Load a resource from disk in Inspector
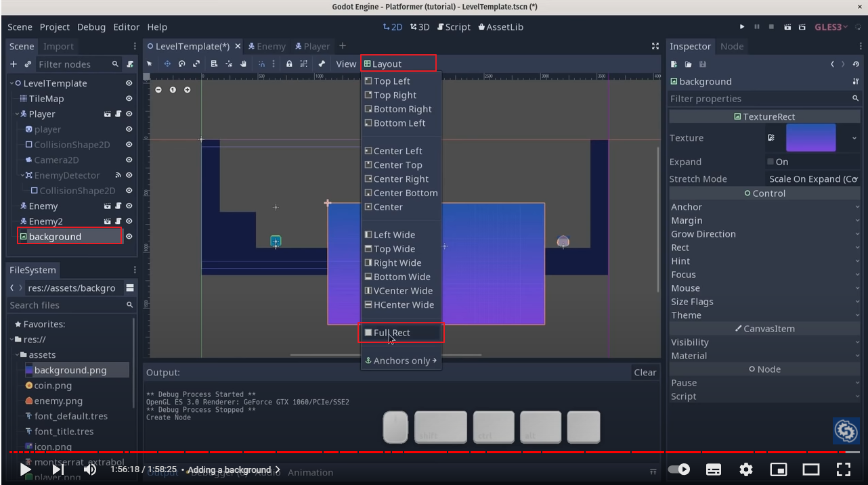This screenshot has height=485, width=868. tap(688, 64)
